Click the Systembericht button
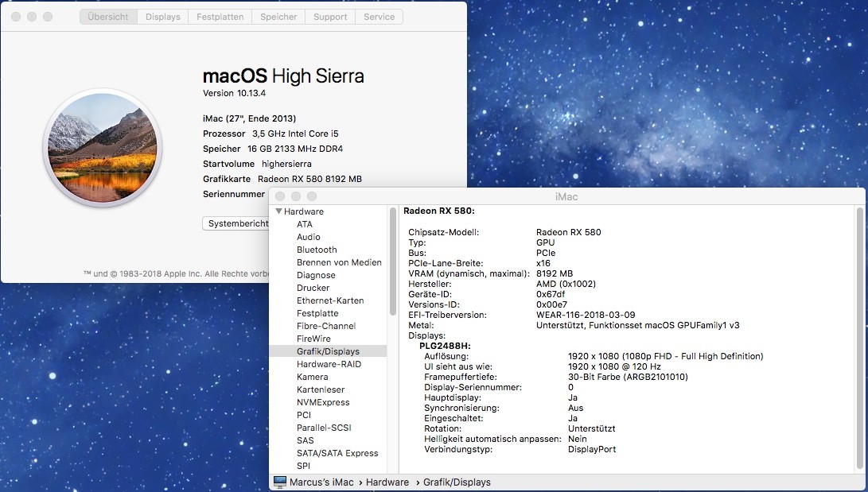Screen dimensions: 868x492 pyautogui.click(x=236, y=223)
